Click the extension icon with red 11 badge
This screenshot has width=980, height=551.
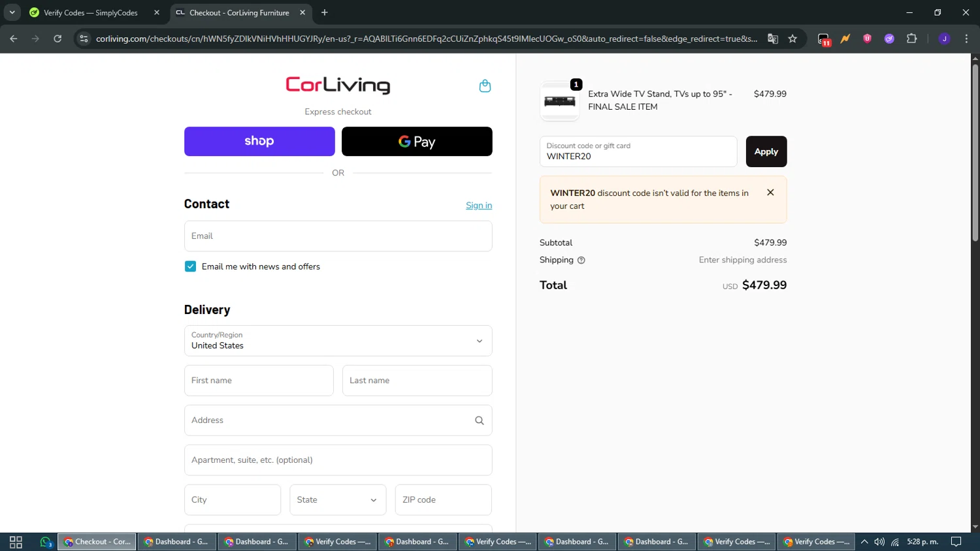(x=824, y=39)
